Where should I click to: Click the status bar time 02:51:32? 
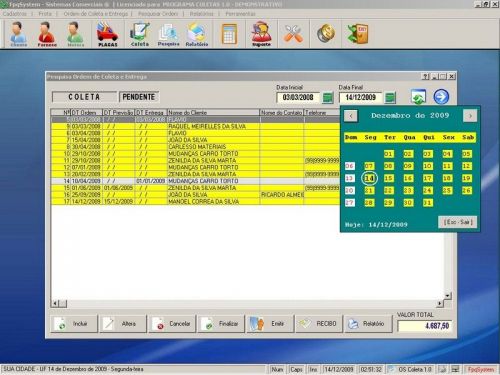pyautogui.click(x=371, y=369)
